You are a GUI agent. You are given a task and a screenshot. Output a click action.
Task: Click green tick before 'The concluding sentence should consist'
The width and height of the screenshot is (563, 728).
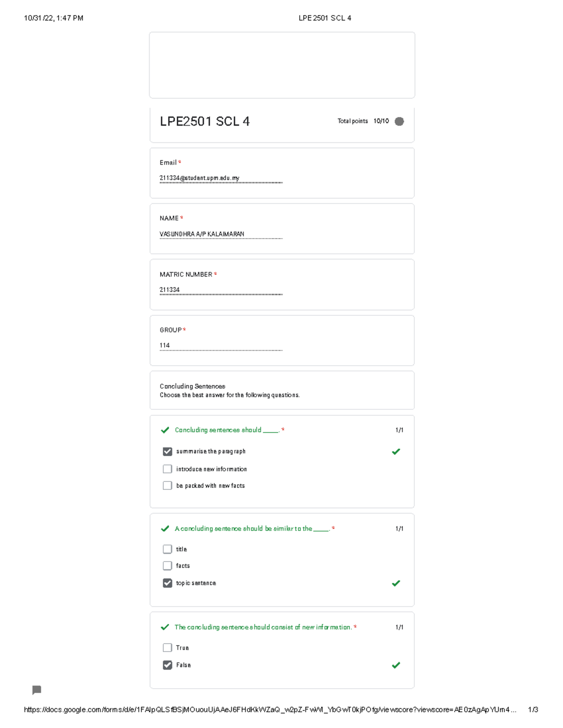[165, 627]
